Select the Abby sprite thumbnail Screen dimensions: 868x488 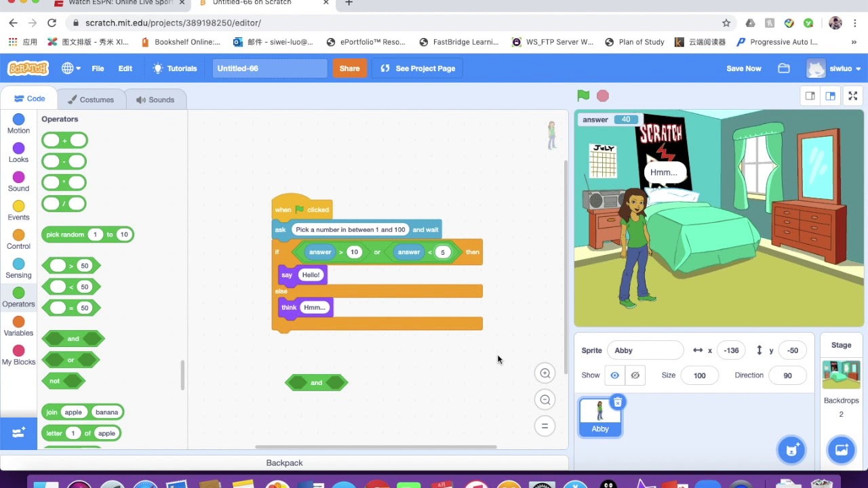click(600, 417)
